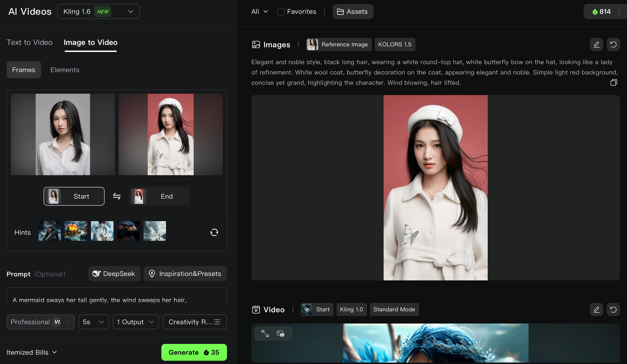Select the End frame slot

tap(159, 196)
